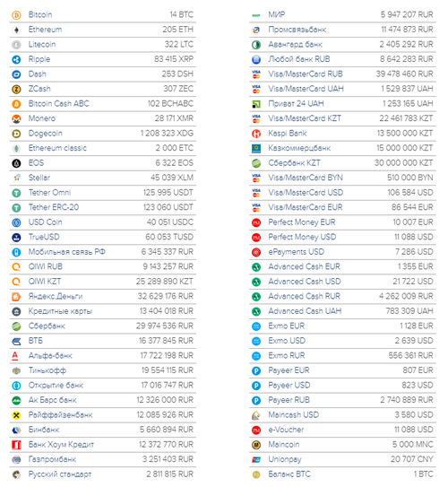This screenshot has height=487, width=448.
Task: Open the Tether ERC-20 entry
Action: [103, 207]
